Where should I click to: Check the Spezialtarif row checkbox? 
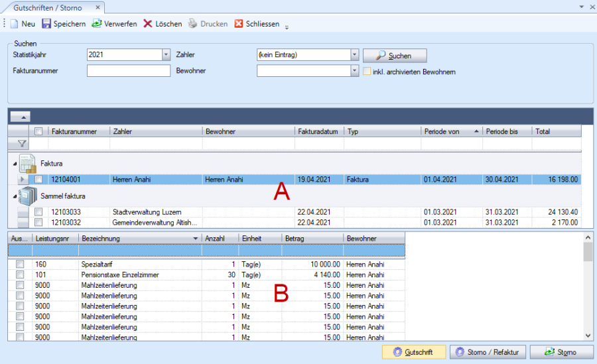pyautogui.click(x=20, y=264)
